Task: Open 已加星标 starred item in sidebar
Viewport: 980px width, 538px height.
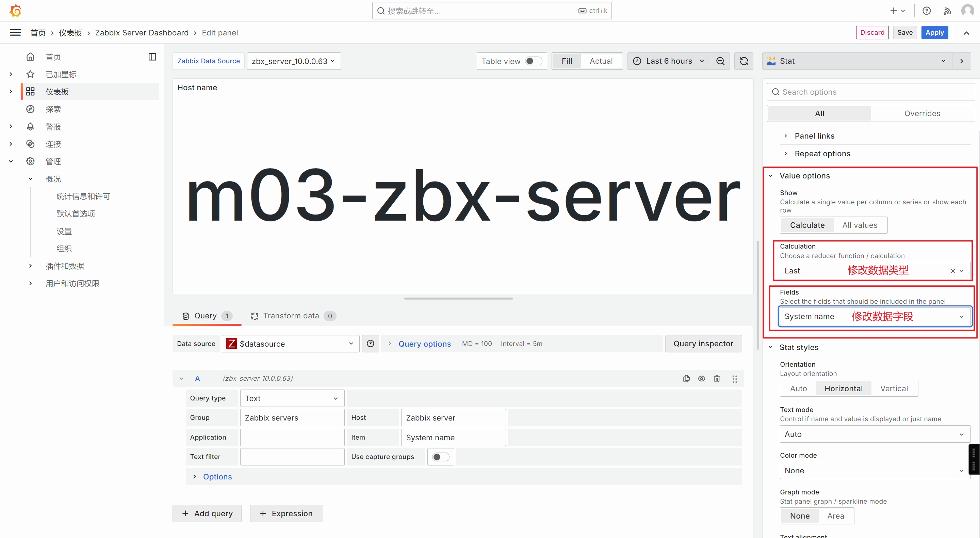Action: (x=61, y=74)
